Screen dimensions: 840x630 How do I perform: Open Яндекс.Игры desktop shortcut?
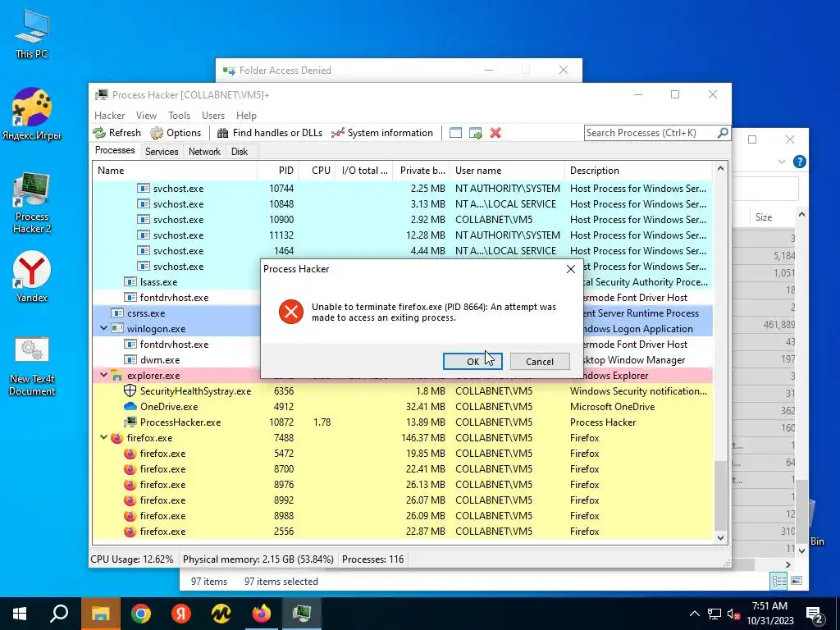[x=32, y=113]
